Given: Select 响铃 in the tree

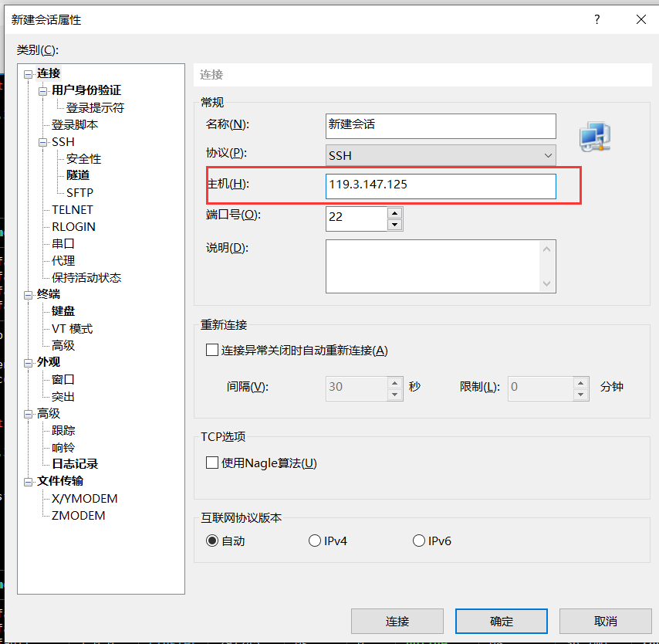Looking at the screenshot, I should pos(63,448).
